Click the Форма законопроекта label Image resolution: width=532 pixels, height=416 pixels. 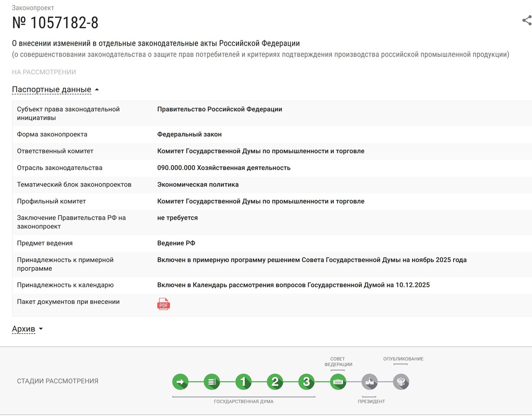[52, 134]
